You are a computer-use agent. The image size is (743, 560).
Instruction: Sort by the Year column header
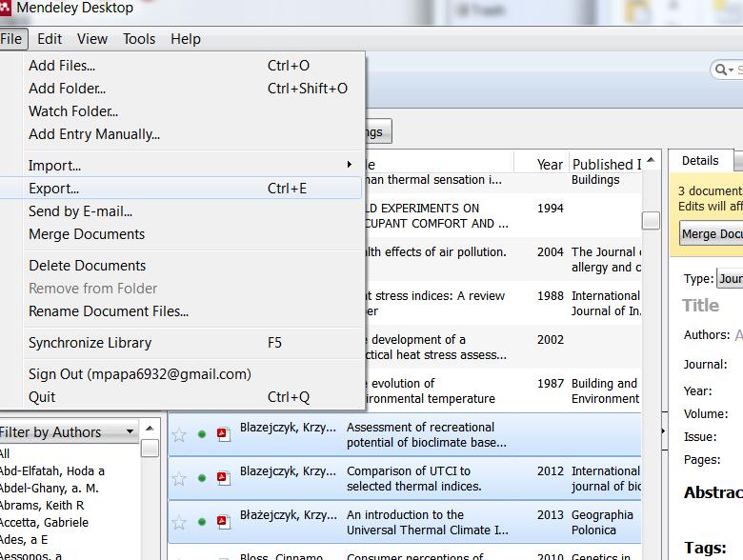click(542, 164)
